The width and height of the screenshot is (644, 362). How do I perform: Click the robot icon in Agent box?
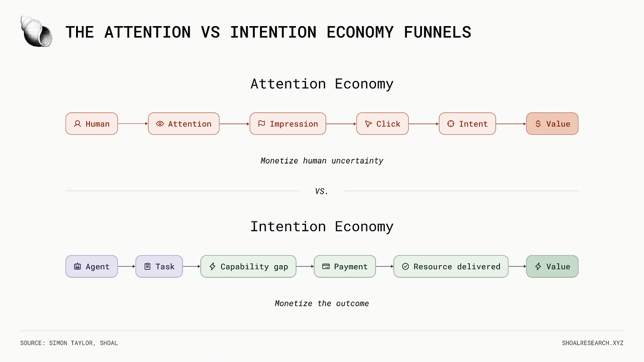pos(77,267)
